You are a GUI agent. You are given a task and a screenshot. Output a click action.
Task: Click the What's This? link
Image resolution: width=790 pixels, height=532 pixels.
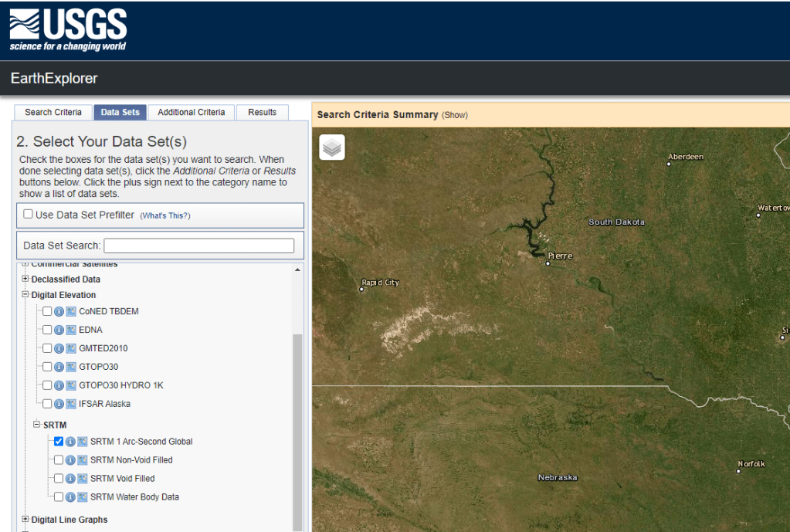[165, 215]
